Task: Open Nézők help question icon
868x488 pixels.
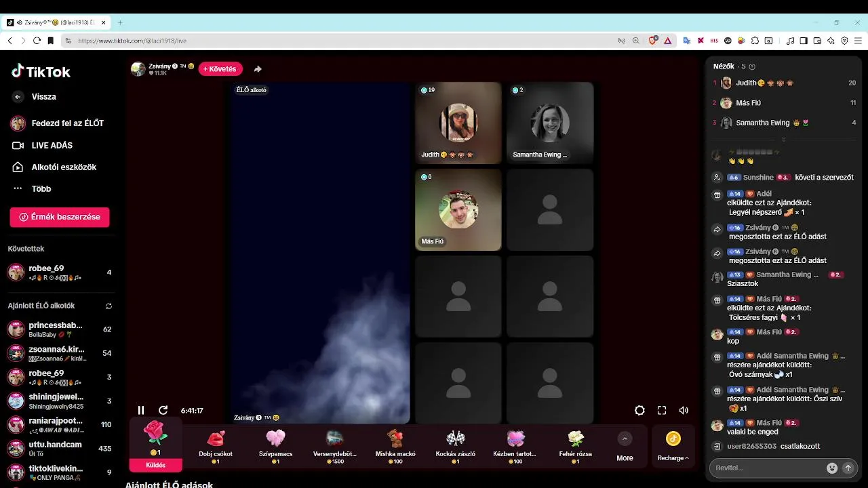Action: [752, 66]
